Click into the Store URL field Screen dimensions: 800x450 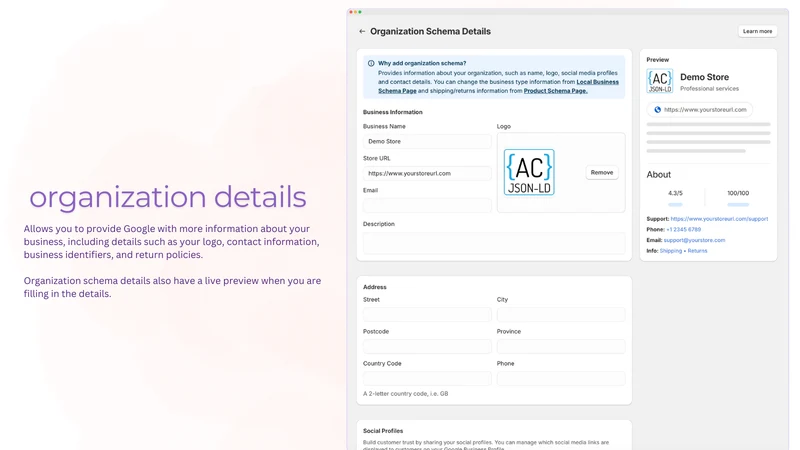pyautogui.click(x=427, y=173)
